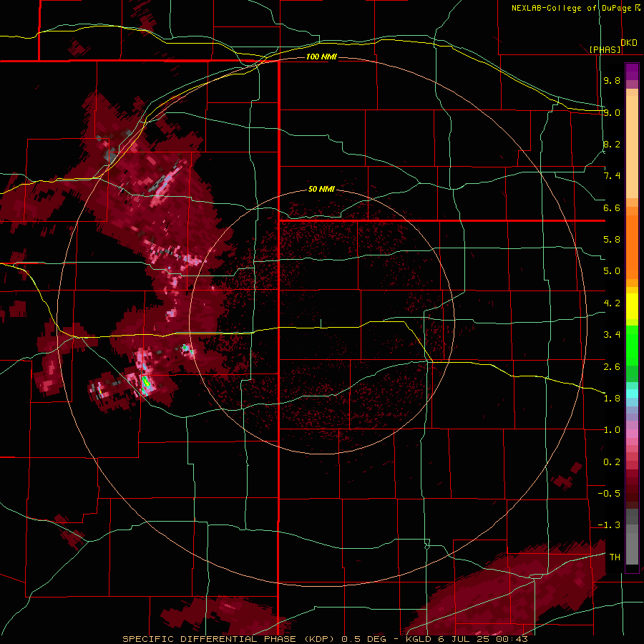Click the 1.8 scale value
Screen dimensions: 644x644
612,399
